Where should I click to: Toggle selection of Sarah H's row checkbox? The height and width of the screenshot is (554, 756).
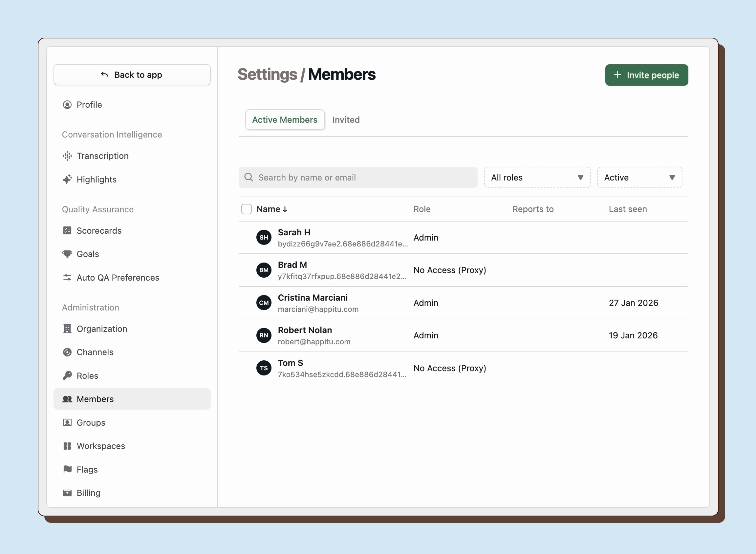click(x=246, y=237)
